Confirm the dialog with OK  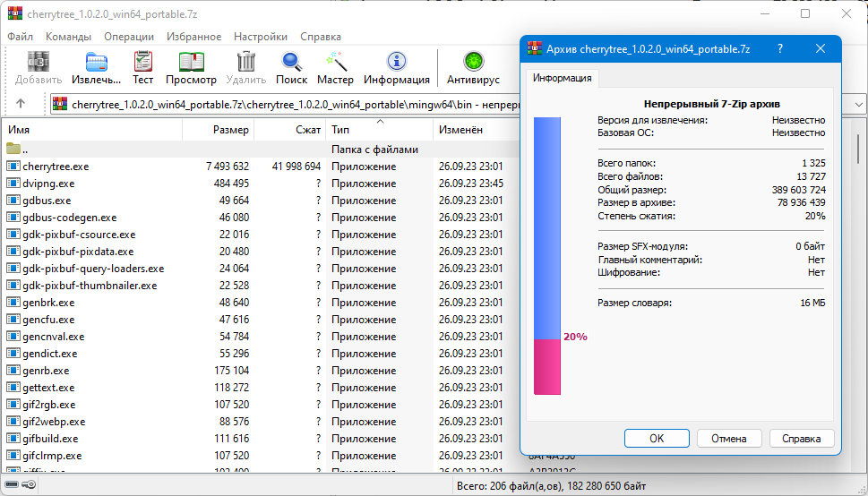tap(657, 439)
